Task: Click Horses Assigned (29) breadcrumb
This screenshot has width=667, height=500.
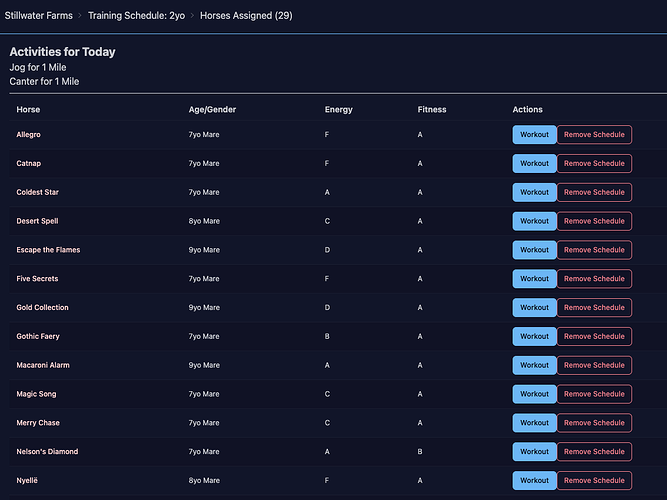Action: click(246, 16)
